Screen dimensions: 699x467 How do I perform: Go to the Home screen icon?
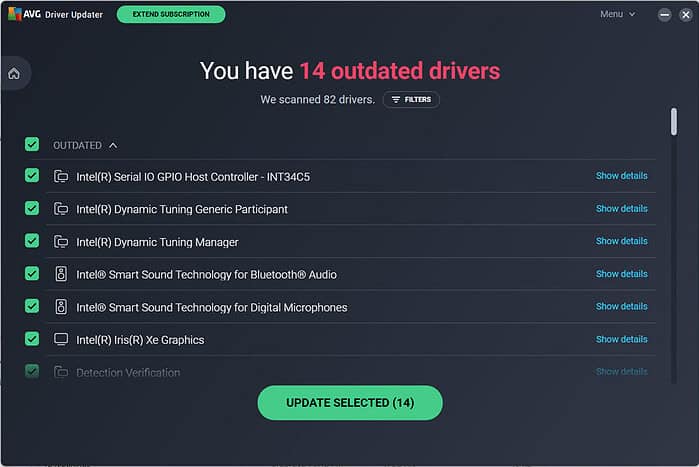(14, 74)
